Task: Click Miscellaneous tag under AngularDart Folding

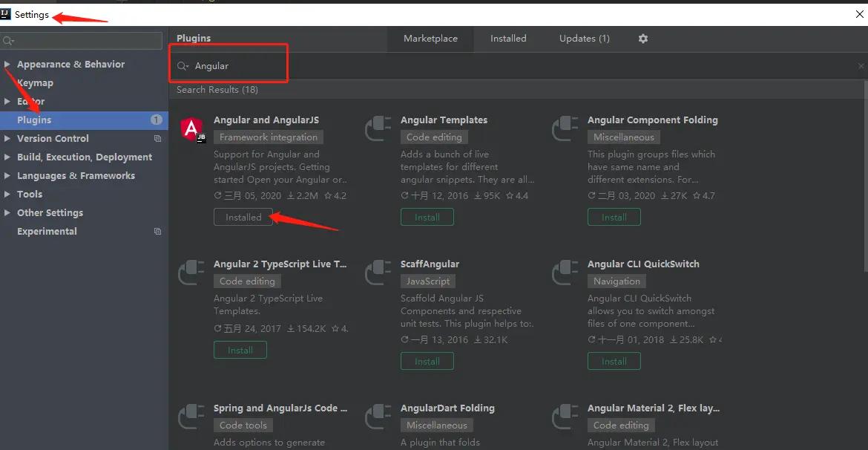Action: pos(437,425)
